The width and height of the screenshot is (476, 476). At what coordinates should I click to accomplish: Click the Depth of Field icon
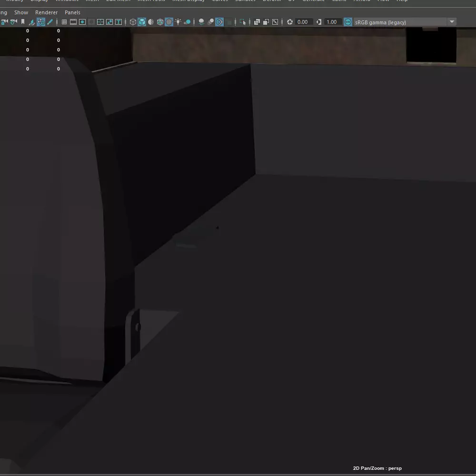[229, 22]
